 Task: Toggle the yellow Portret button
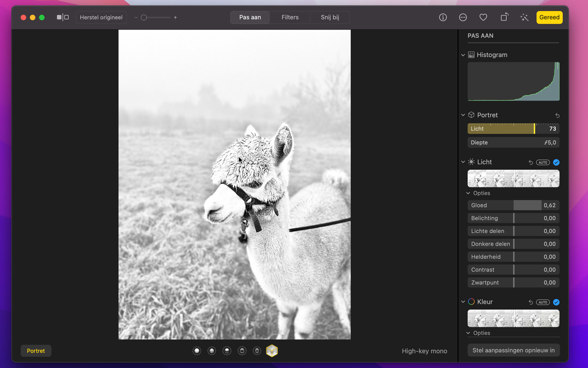click(x=36, y=351)
